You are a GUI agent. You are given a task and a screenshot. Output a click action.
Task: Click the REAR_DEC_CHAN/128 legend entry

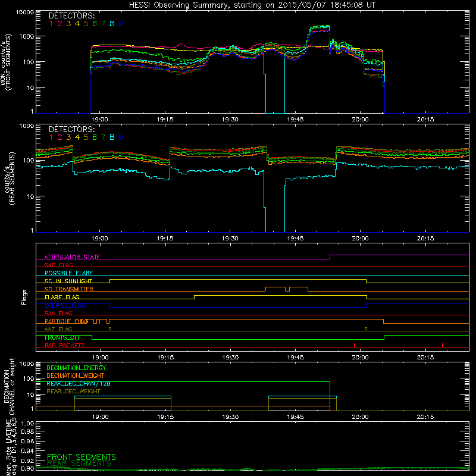pyautogui.click(x=79, y=383)
